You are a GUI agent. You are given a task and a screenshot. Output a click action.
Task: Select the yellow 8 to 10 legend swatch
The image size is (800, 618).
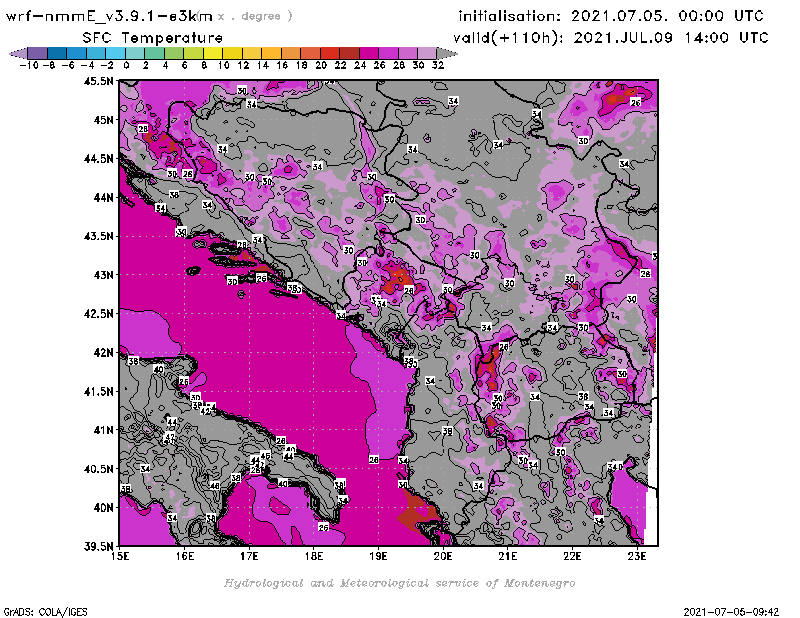click(213, 53)
